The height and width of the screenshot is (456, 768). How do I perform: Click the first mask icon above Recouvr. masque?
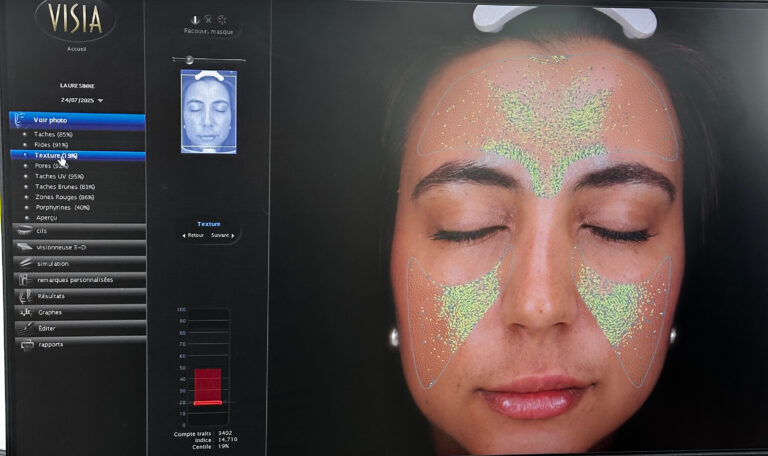click(x=195, y=20)
